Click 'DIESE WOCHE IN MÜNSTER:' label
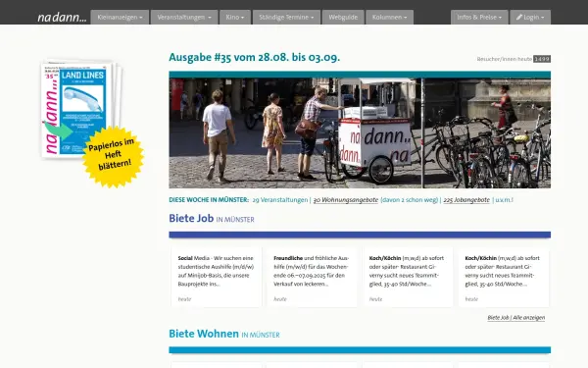Image resolution: width=588 pixels, height=368 pixels. point(209,200)
